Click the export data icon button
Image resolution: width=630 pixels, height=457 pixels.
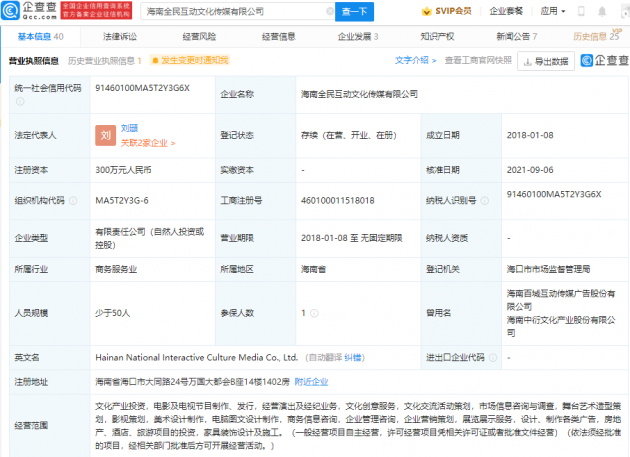coord(526,61)
